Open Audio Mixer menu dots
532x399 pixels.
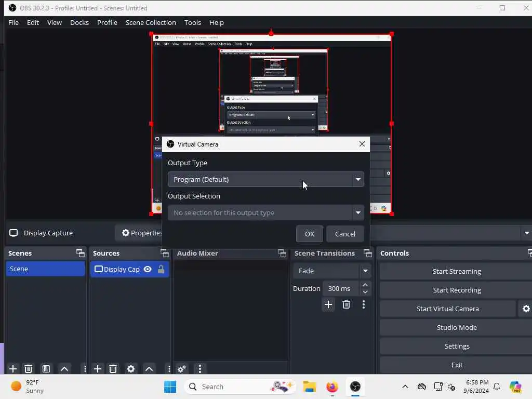pos(200,369)
